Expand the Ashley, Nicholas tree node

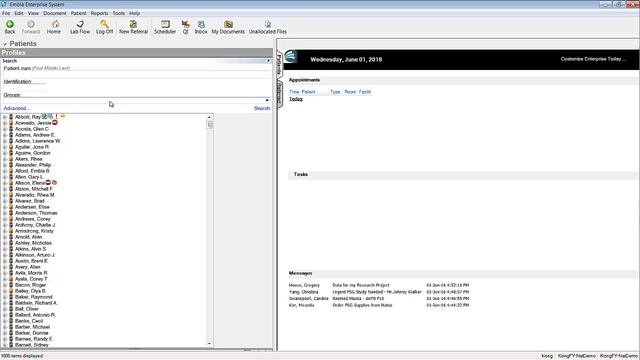(5, 243)
